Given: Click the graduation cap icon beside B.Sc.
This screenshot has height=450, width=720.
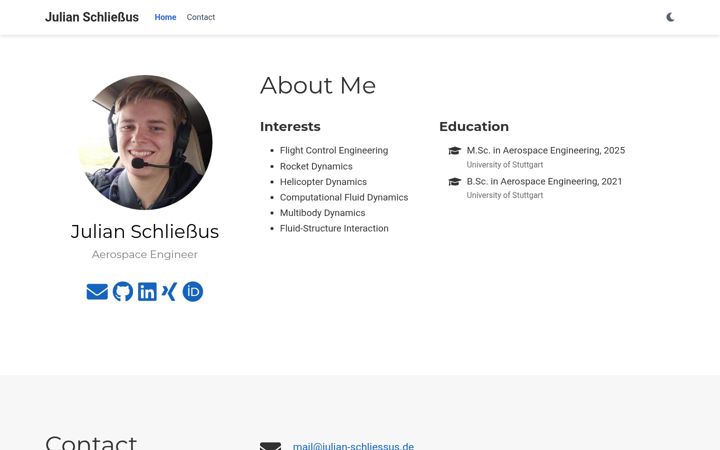Looking at the screenshot, I should click(x=454, y=181).
